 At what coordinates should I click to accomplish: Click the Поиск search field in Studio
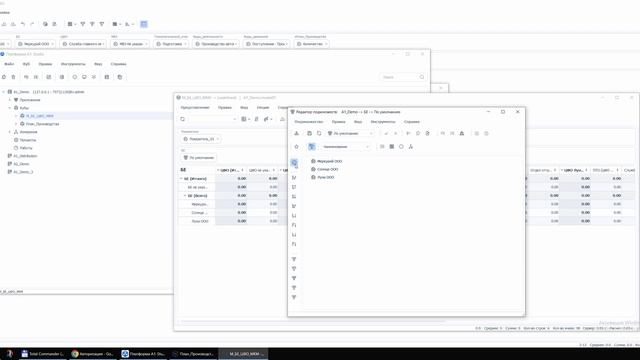[x=402, y=77]
